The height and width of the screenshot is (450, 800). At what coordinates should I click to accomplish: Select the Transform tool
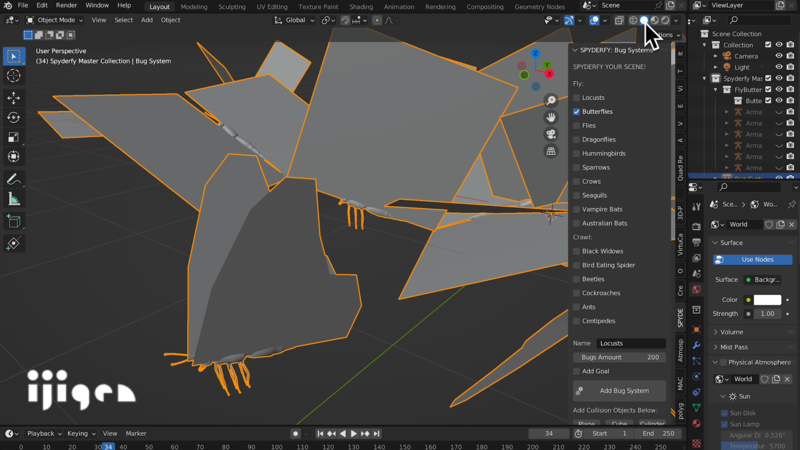pos(14,157)
